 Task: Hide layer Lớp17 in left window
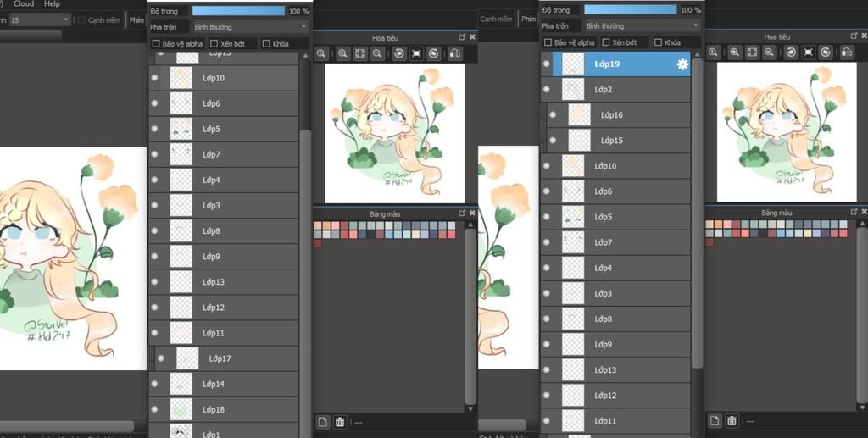click(x=160, y=358)
